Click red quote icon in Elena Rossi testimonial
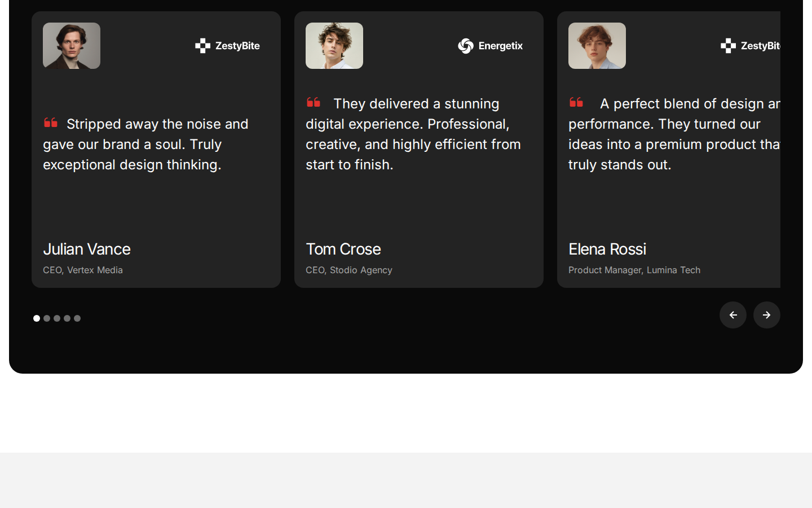Viewport: 812px width, 508px height. [576, 102]
